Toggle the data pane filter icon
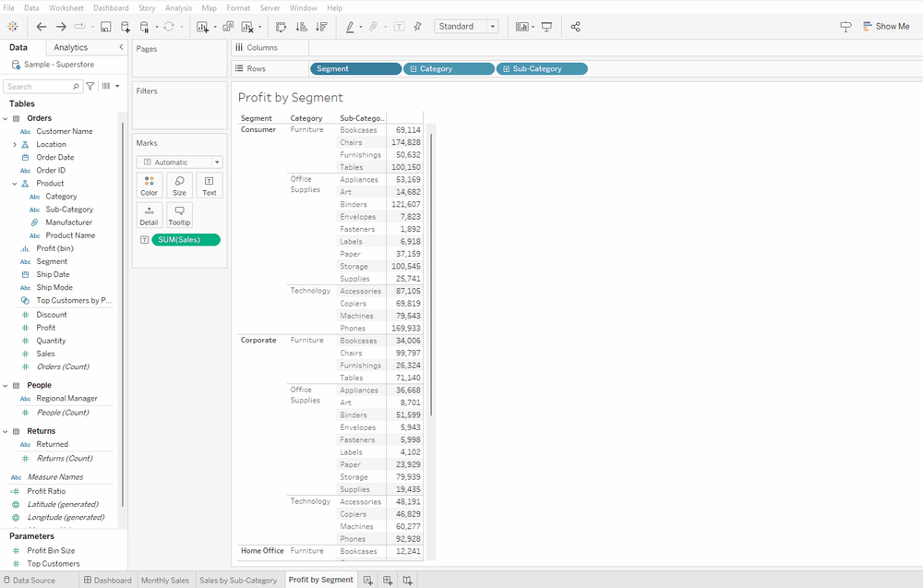923x588 pixels. 90,85
